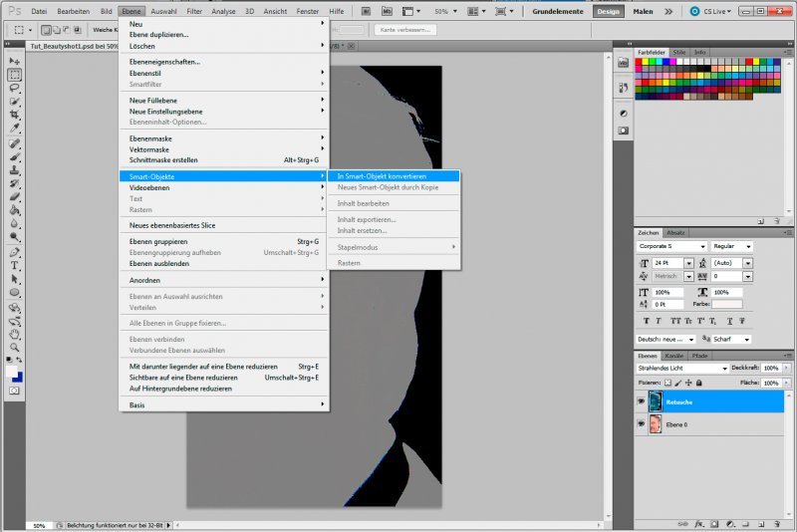Click the Farbe text color swatch
The width and height of the screenshot is (797, 532).
727,304
